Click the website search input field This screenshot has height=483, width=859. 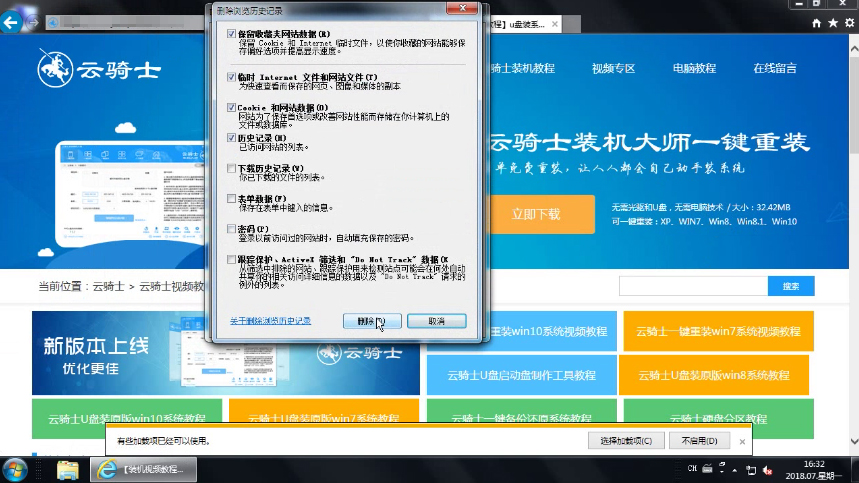pos(694,286)
